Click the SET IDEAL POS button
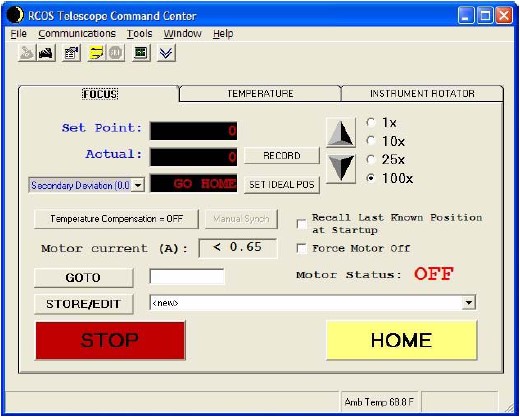 point(282,185)
